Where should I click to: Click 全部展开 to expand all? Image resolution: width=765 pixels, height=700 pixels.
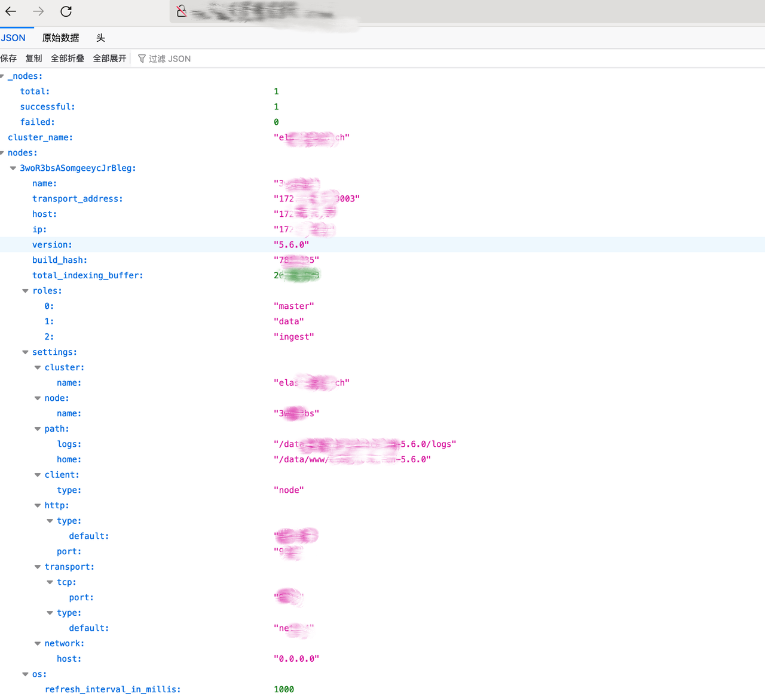point(109,59)
